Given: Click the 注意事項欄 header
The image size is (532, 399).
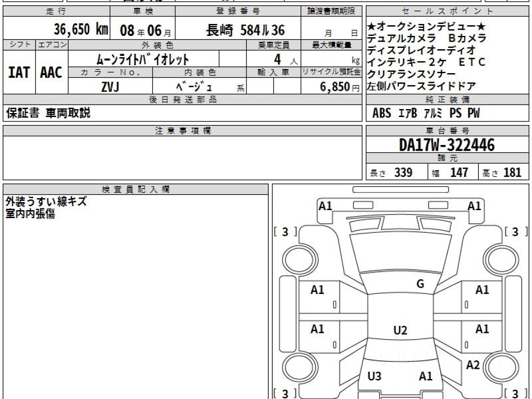Looking at the screenshot, I should 183,131.
